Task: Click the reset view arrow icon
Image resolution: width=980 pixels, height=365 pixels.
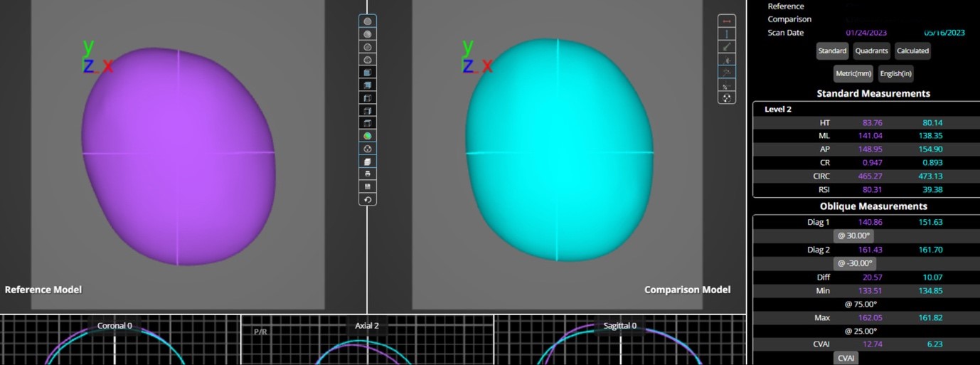Action: tap(368, 200)
